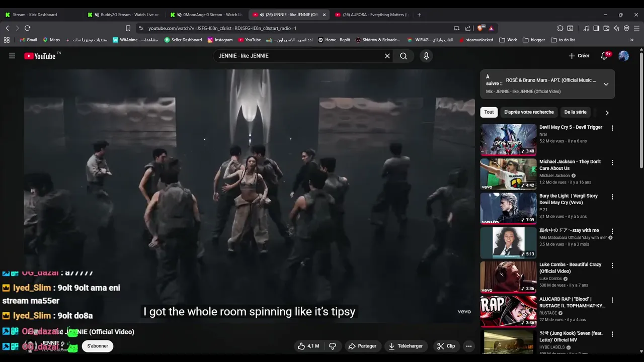Collapse the À suivre mix panel chevron
This screenshot has width=644, height=362.
(606, 84)
